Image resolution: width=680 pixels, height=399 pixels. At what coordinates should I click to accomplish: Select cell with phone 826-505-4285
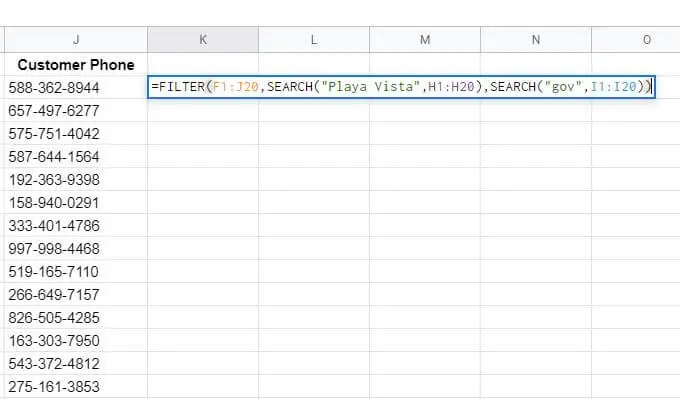[76, 317]
